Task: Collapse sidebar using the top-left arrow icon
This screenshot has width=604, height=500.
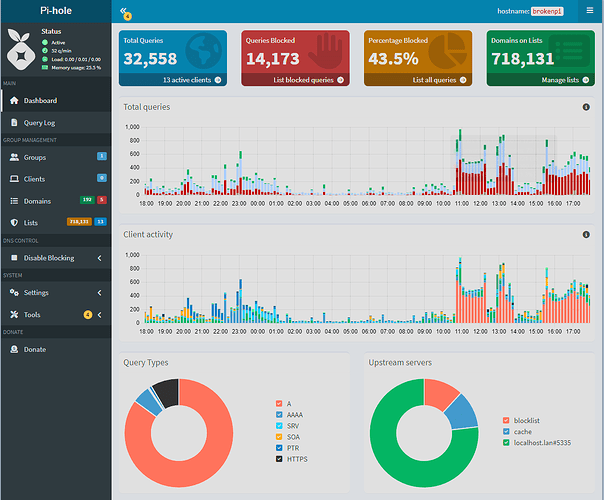Action: pos(124,11)
